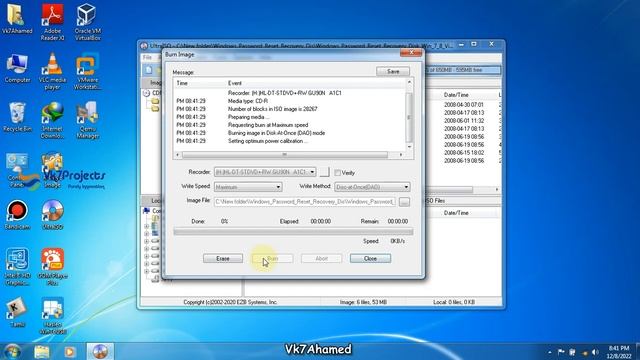Open the taskbar clock showing 8:41 PM

pyautogui.click(x=618, y=352)
